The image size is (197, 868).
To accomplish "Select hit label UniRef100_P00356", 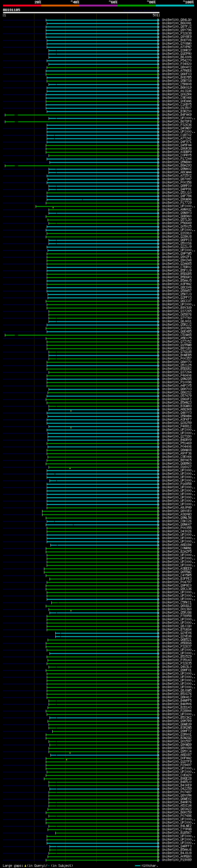I will pos(177,183).
